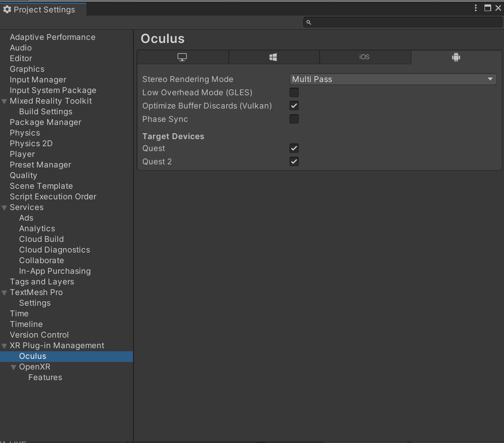The image size is (504, 443).
Task: Open the OpenXR Features page
Action: [x=45, y=377]
